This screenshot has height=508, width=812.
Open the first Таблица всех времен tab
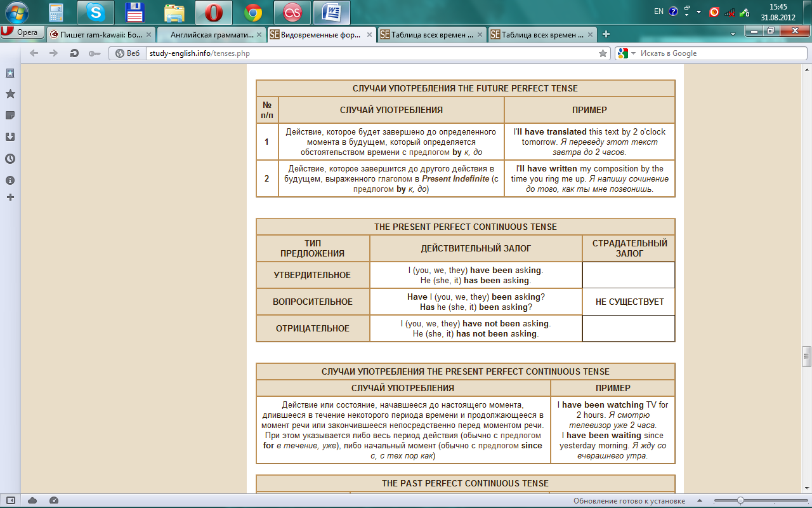(431, 35)
